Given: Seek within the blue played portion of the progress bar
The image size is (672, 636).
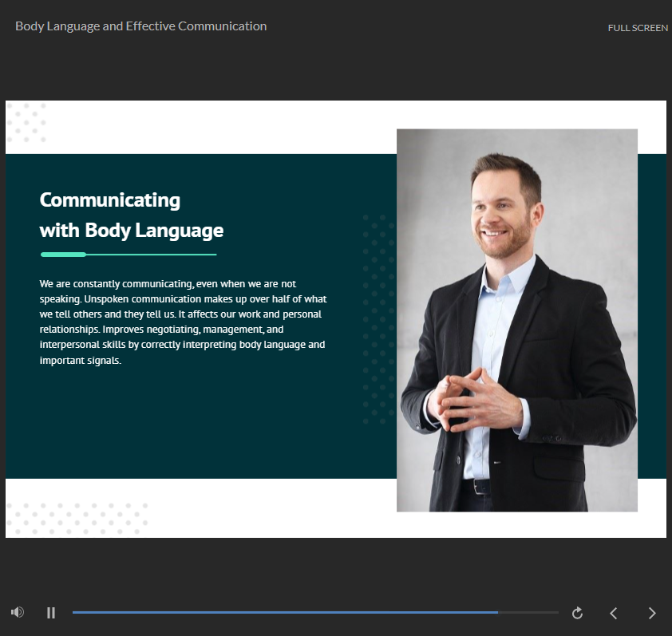Looking at the screenshot, I should pos(279,612).
